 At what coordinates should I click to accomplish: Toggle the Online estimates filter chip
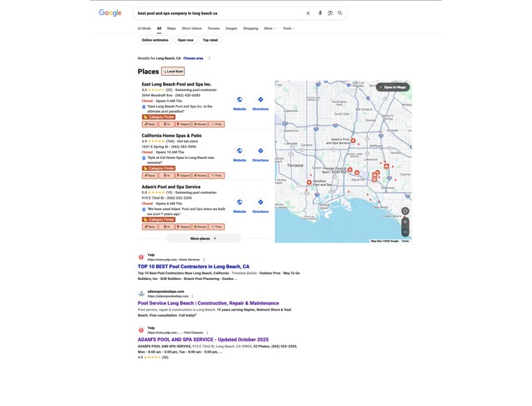click(155, 40)
